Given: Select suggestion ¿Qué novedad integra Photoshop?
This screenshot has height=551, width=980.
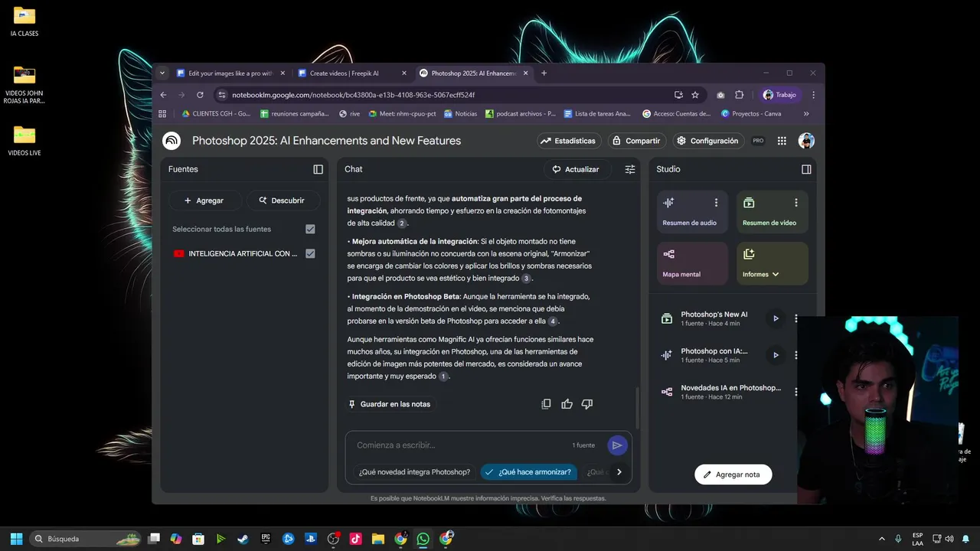Looking at the screenshot, I should (x=414, y=472).
